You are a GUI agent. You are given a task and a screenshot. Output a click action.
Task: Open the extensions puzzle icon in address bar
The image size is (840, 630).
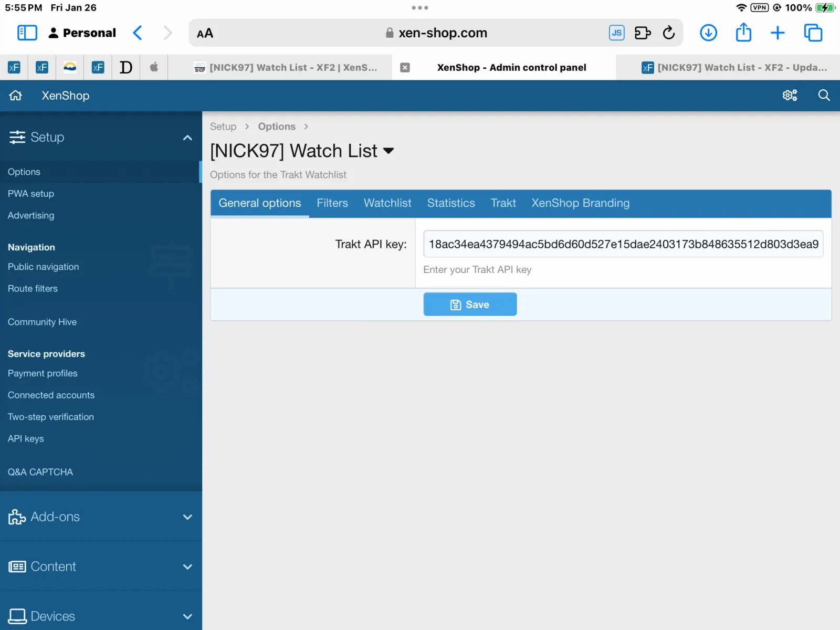pyautogui.click(x=643, y=33)
